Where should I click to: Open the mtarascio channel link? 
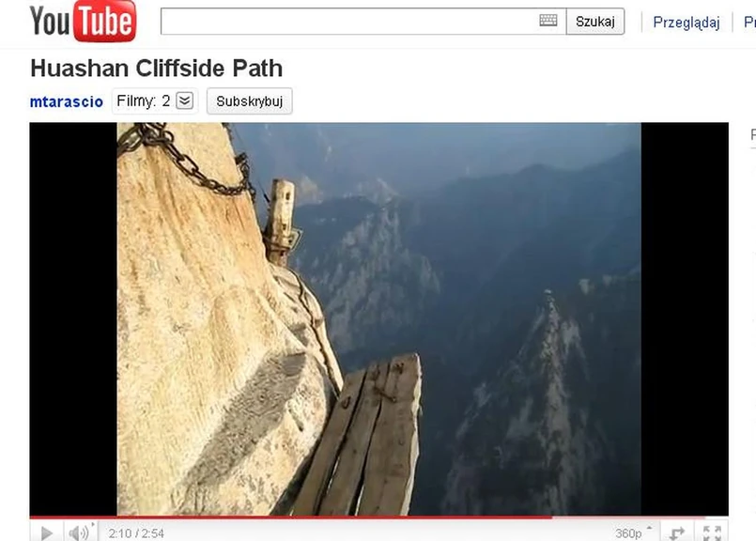(x=67, y=101)
